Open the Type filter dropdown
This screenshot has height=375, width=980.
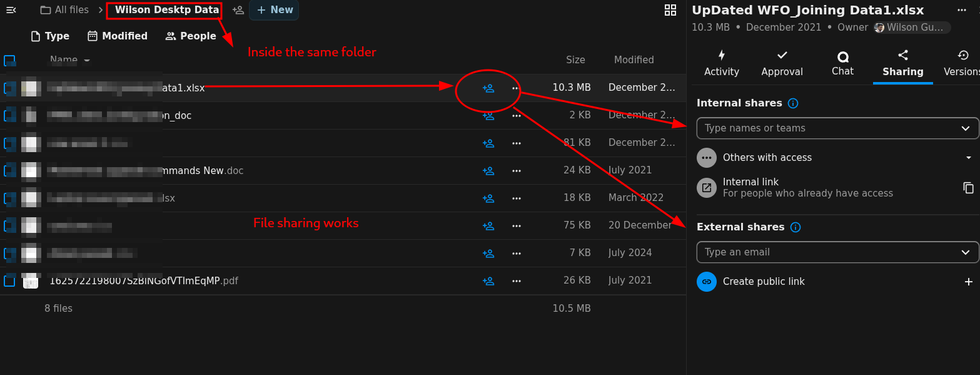50,36
